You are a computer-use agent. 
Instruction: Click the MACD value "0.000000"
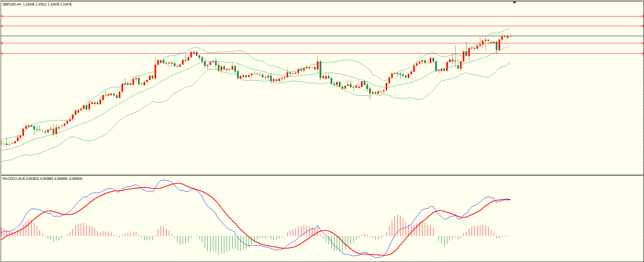tap(62, 179)
